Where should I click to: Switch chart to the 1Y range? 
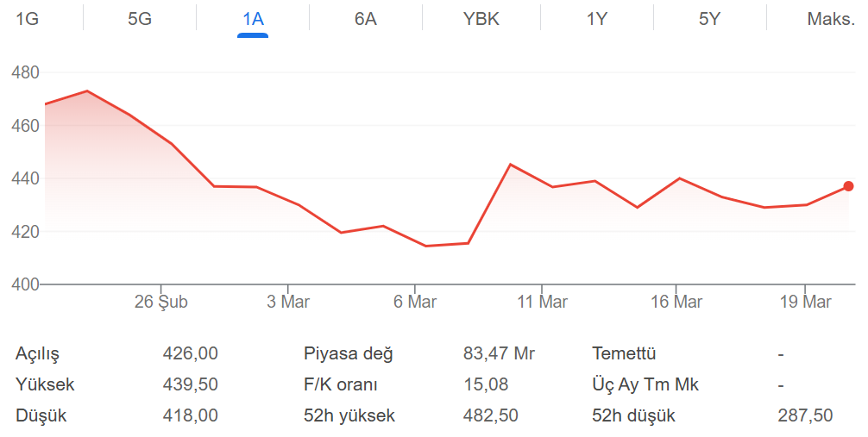[597, 19]
